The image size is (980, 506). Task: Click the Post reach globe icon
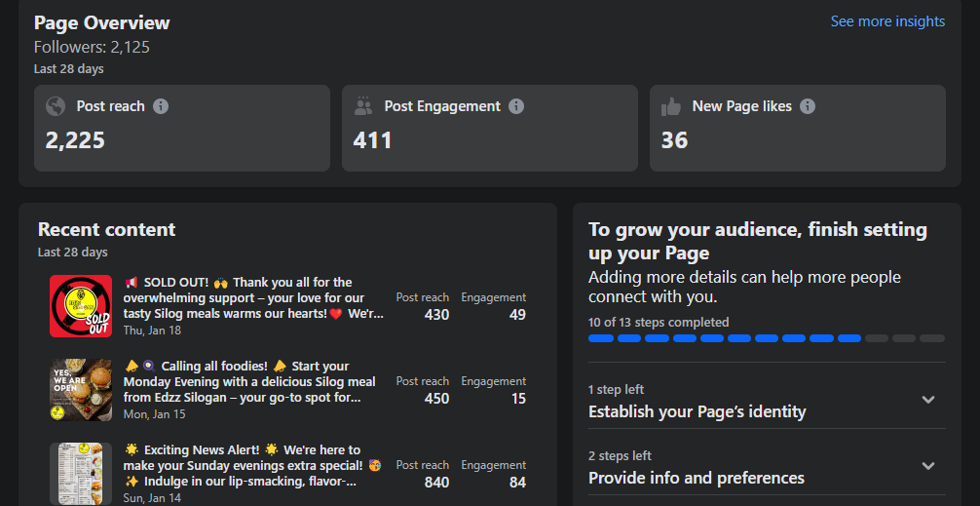point(56,106)
